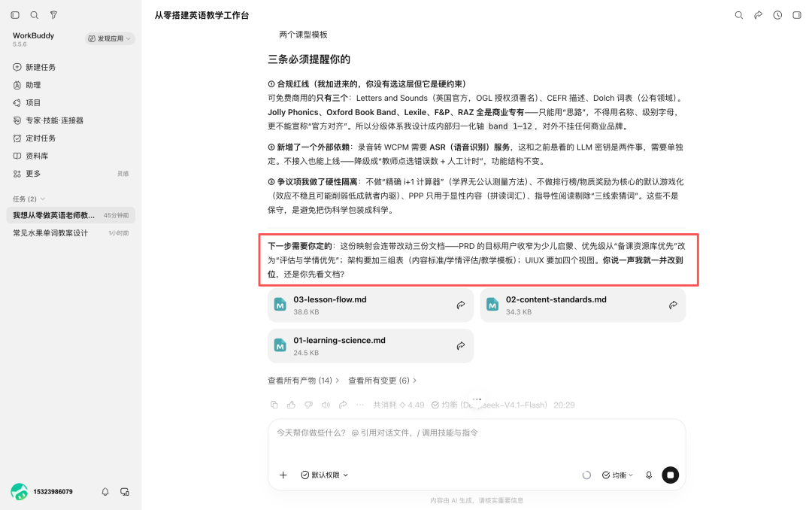
Task: Collapse the 任务 (2) section
Action: click(29, 199)
